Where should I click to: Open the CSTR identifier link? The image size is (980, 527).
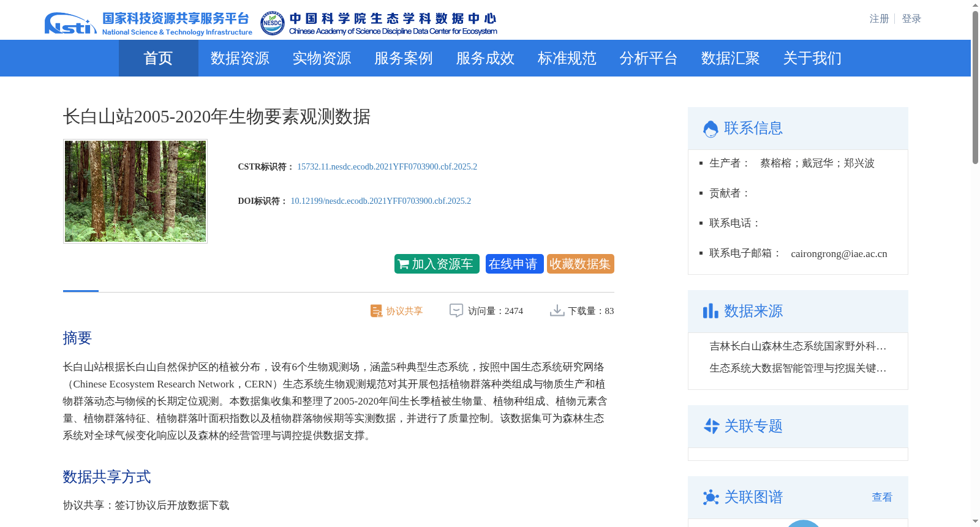click(x=387, y=166)
